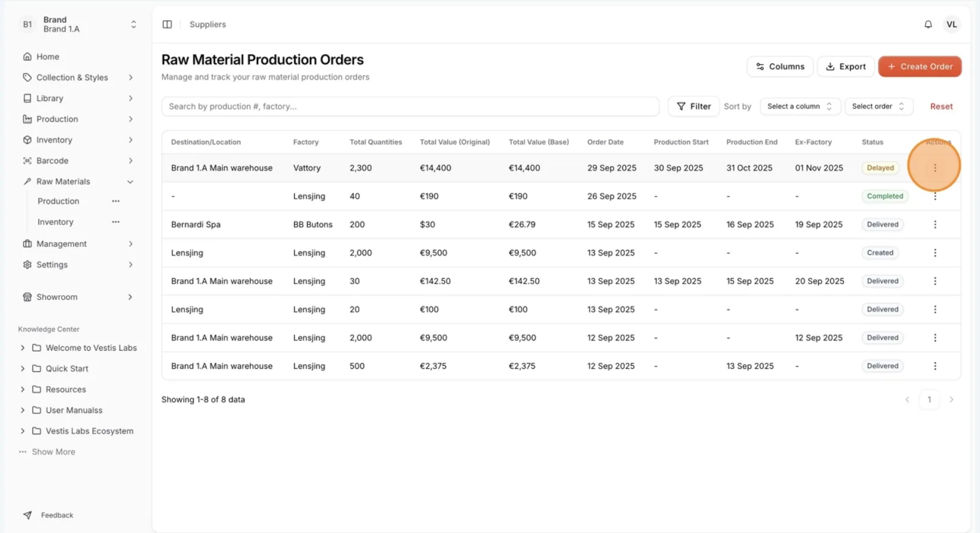Image resolution: width=980 pixels, height=533 pixels.
Task: Open the Select order dropdown
Action: click(879, 106)
